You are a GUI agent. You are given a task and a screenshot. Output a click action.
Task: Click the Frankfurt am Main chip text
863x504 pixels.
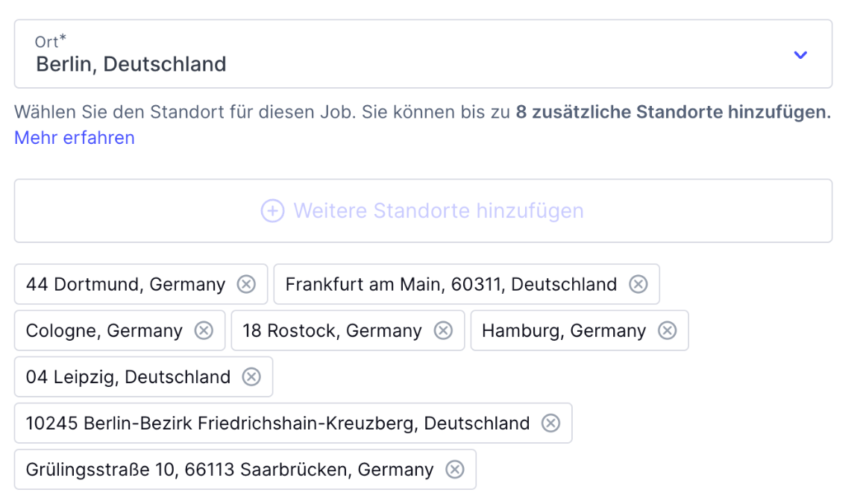tap(451, 284)
